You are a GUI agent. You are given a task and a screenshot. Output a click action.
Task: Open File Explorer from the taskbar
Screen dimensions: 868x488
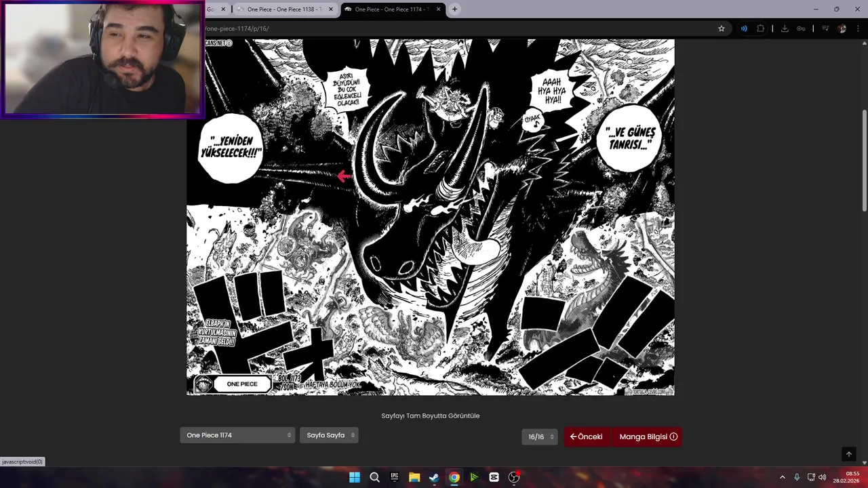point(414,477)
